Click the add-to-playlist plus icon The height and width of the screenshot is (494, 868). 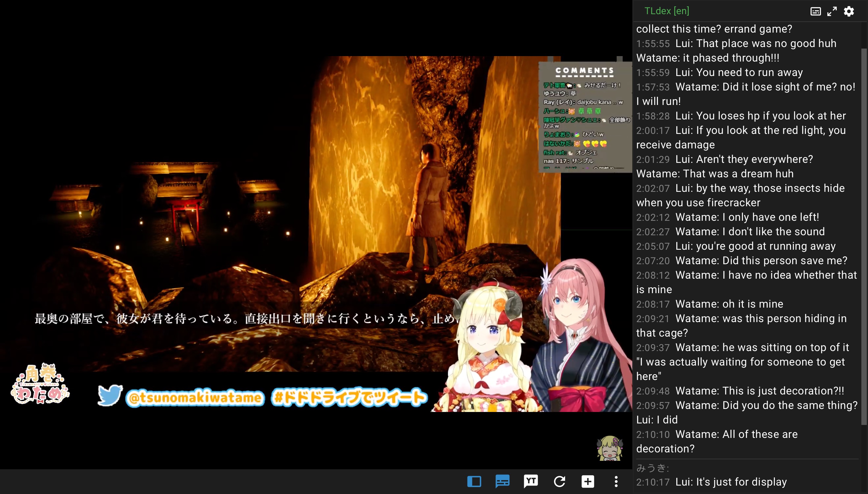(x=588, y=481)
